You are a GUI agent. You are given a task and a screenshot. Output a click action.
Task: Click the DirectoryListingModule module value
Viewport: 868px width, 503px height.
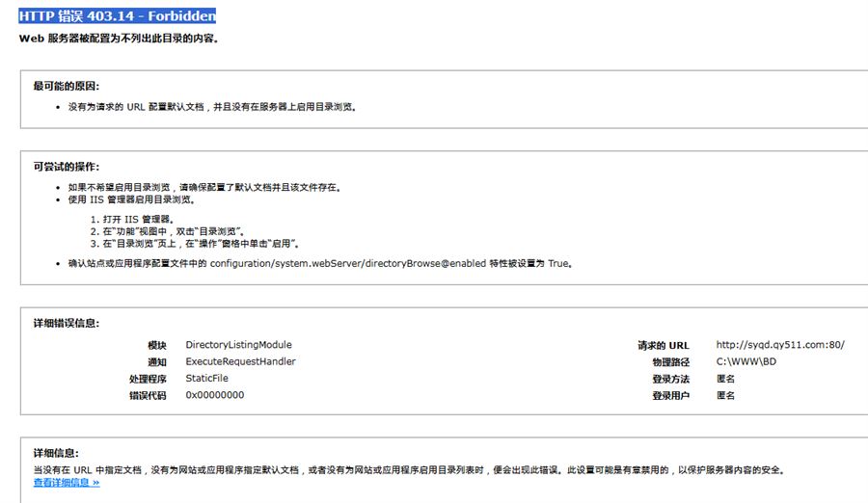click(238, 345)
